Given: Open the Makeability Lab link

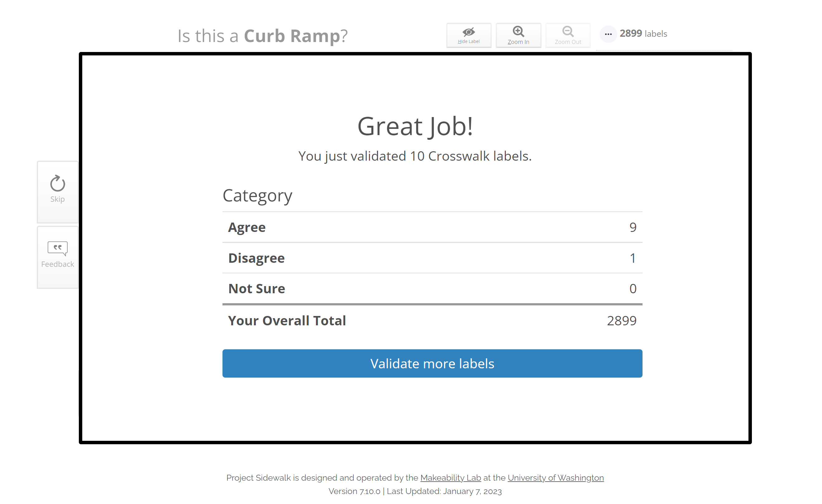Looking at the screenshot, I should click(x=450, y=478).
